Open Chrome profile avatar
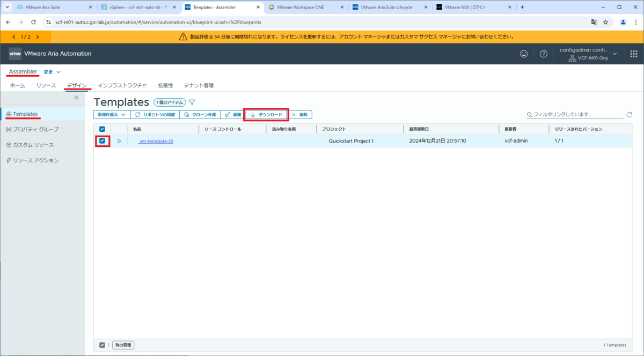 coord(623,22)
